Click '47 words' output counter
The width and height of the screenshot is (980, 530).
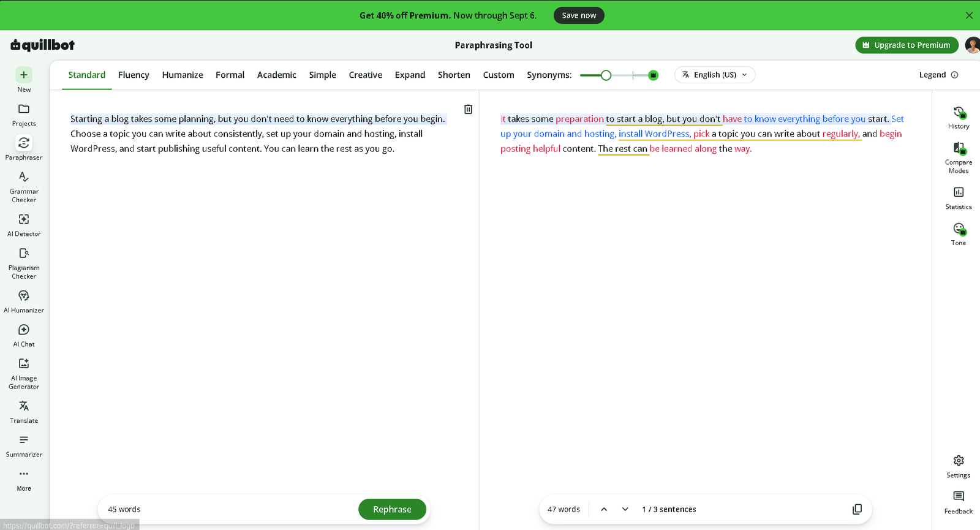pos(563,509)
